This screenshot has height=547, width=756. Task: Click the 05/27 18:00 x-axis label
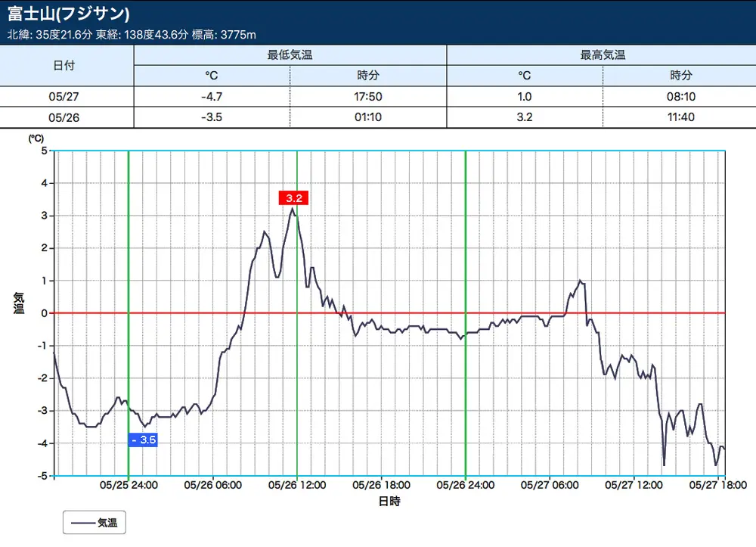pos(718,485)
